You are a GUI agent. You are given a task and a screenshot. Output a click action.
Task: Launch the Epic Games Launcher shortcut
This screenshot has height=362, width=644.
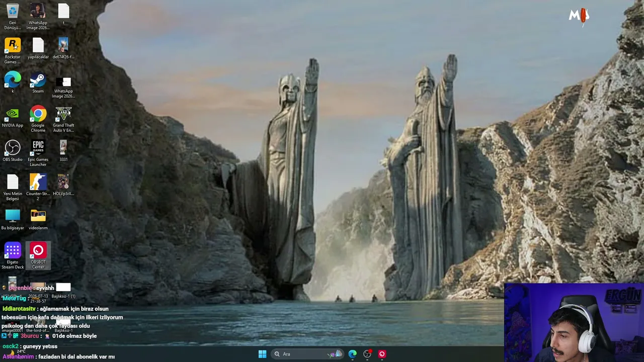pyautogui.click(x=38, y=153)
